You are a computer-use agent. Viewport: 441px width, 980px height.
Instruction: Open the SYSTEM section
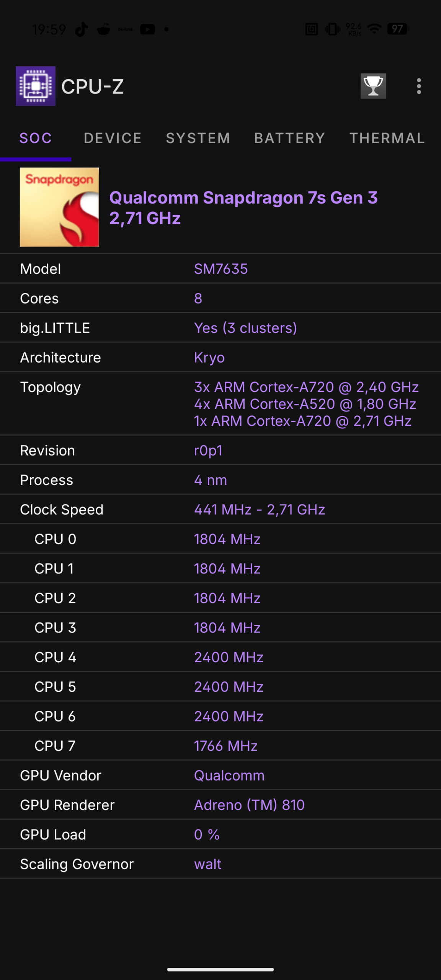pyautogui.click(x=198, y=138)
